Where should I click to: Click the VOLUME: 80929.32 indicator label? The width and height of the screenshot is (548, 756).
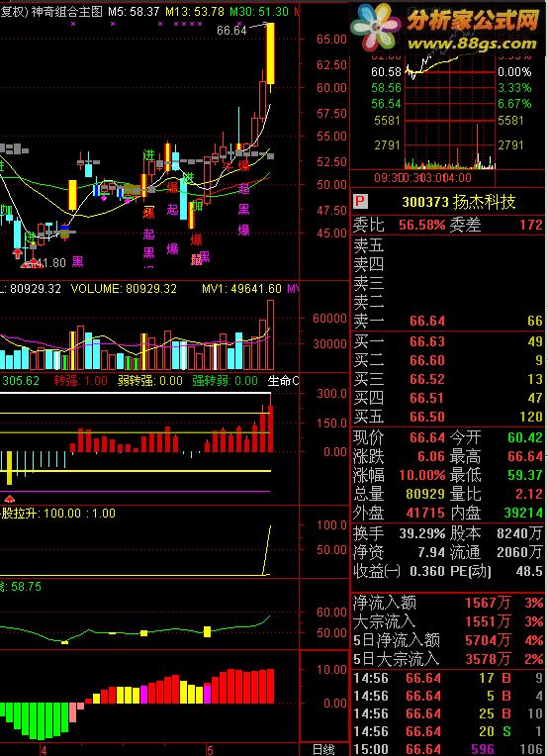[x=124, y=289]
